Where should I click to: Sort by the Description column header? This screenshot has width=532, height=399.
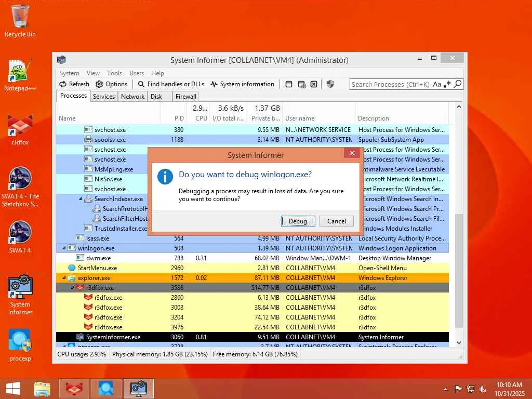[402, 118]
